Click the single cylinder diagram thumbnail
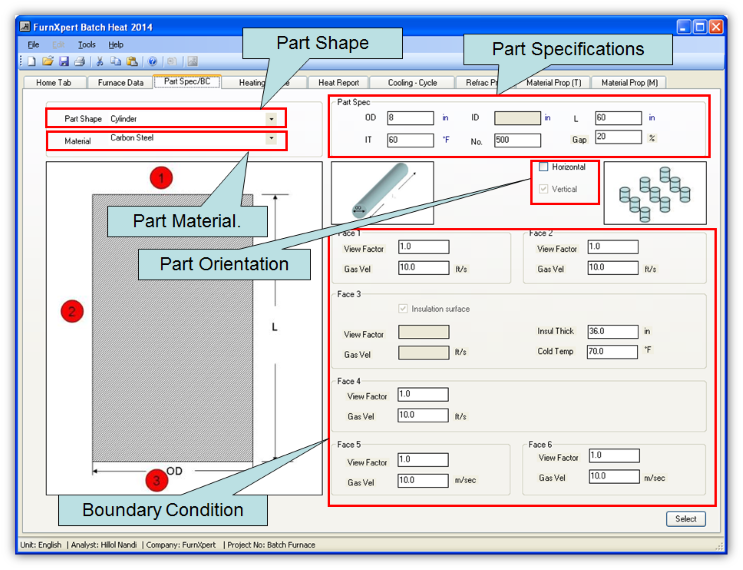743x570 pixels. pyautogui.click(x=382, y=192)
